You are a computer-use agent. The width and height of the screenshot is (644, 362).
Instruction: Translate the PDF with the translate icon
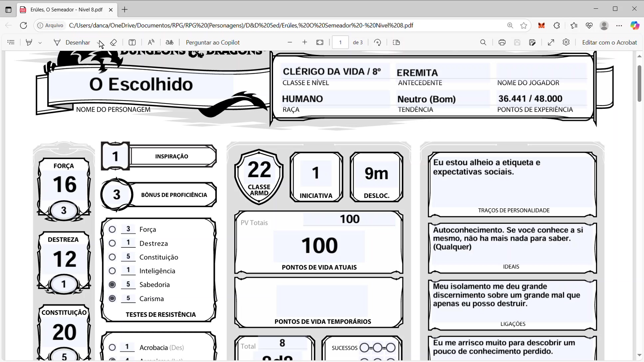169,42
